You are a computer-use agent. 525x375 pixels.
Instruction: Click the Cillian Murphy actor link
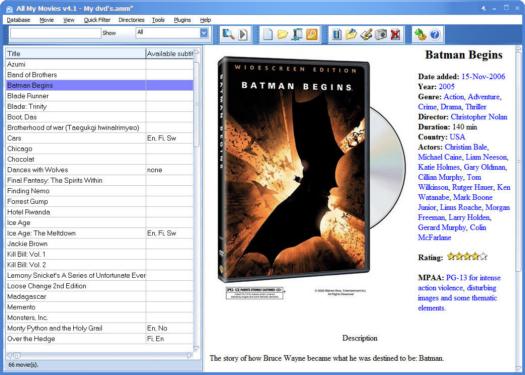point(440,177)
